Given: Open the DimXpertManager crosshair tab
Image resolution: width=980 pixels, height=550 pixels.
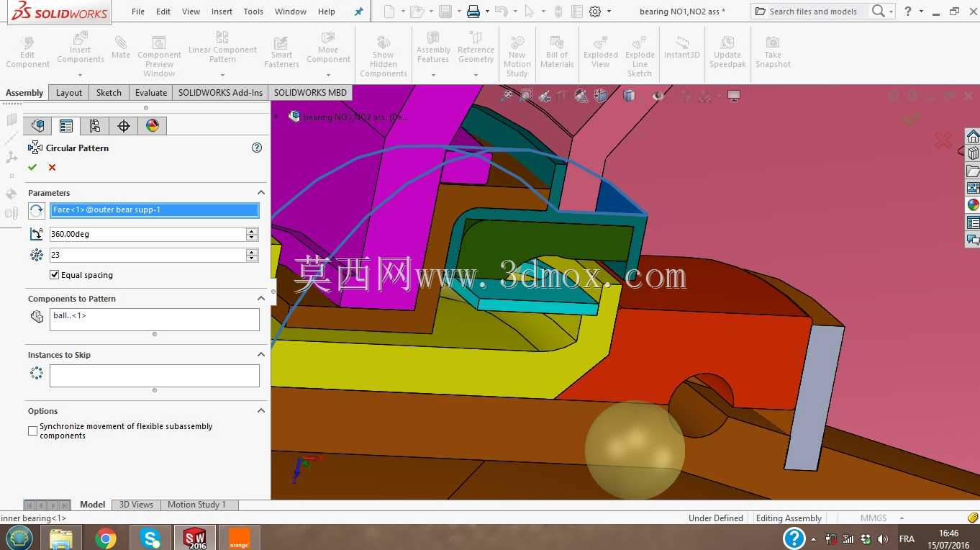Looking at the screenshot, I should click(x=124, y=126).
